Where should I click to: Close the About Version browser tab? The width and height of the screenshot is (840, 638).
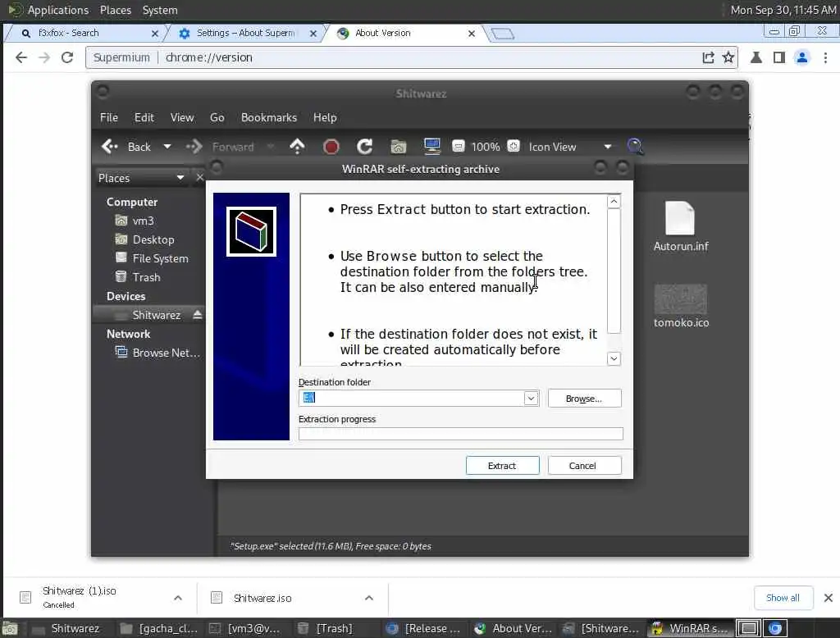472,34
